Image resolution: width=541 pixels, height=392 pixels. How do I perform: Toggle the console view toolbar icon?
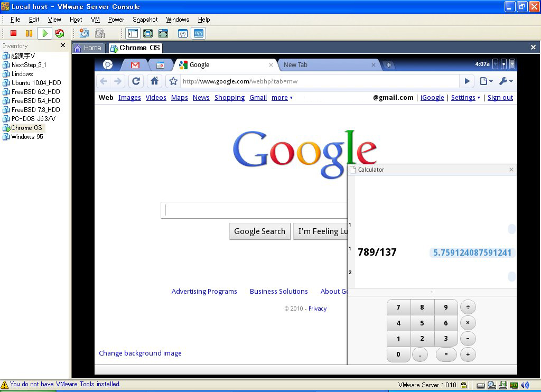click(x=199, y=33)
